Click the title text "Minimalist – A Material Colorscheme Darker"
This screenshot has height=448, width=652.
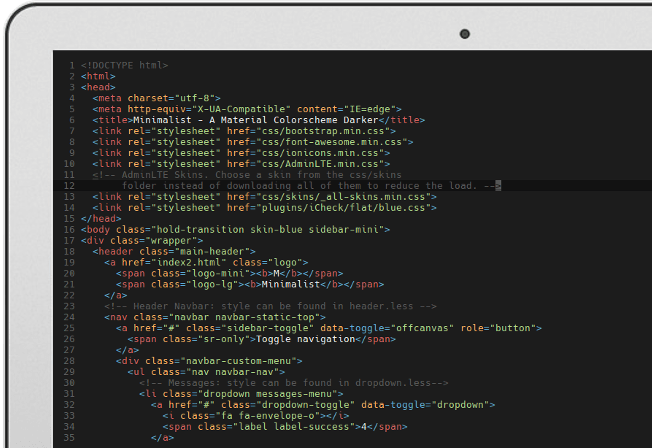tap(256, 120)
